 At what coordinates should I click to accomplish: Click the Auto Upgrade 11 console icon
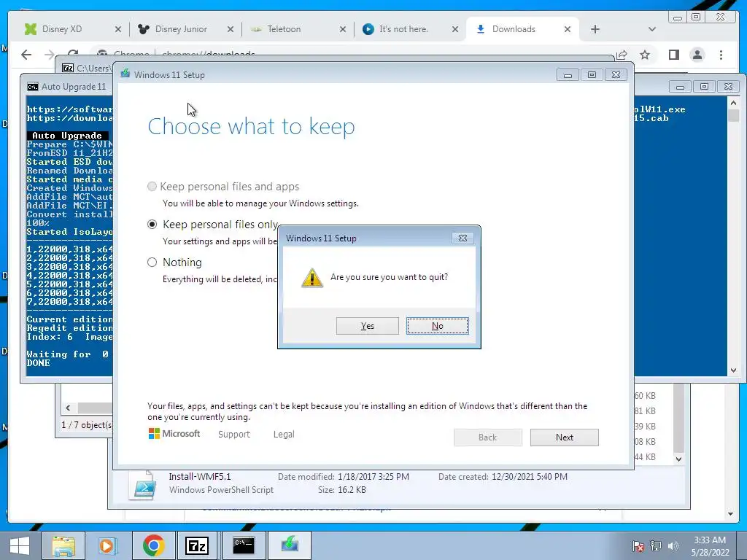click(x=33, y=87)
